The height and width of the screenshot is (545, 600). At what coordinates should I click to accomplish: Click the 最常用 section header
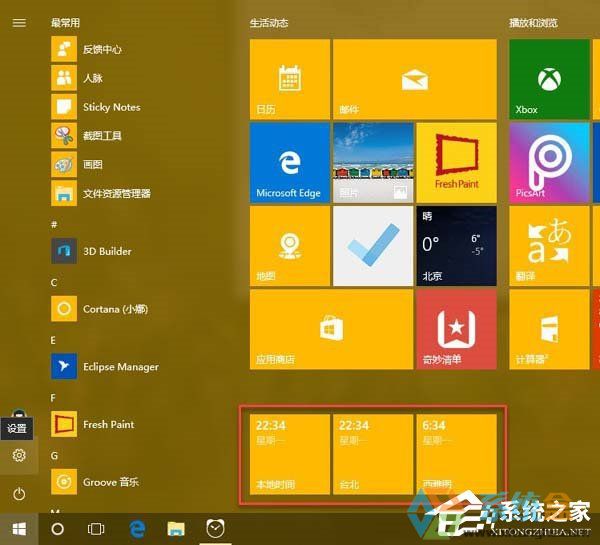tap(65, 23)
